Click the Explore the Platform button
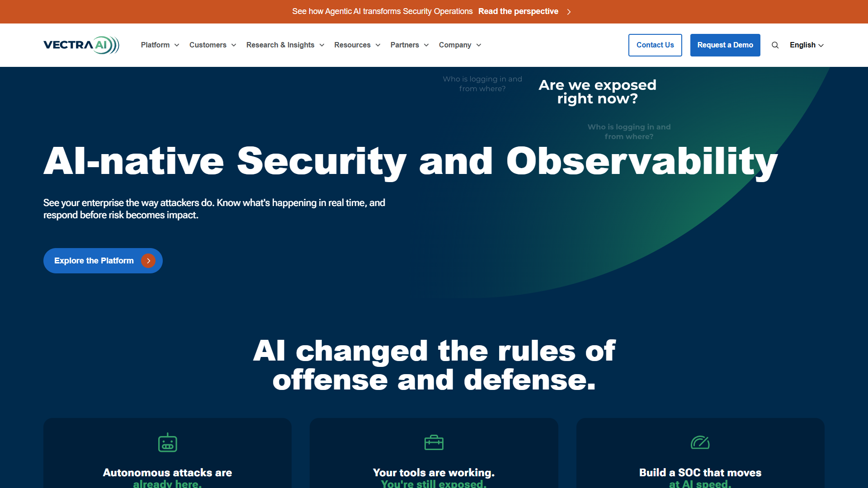The height and width of the screenshot is (488, 868). coord(103,261)
